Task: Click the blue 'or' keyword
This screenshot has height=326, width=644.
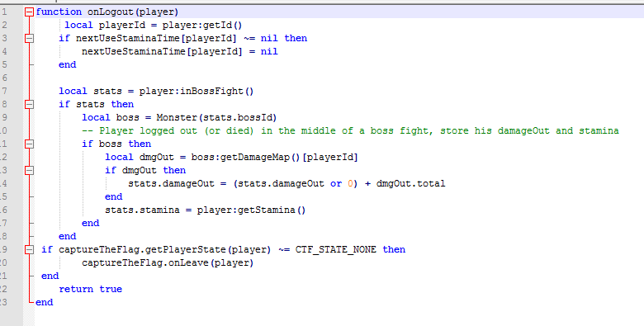Action: pyautogui.click(x=336, y=183)
